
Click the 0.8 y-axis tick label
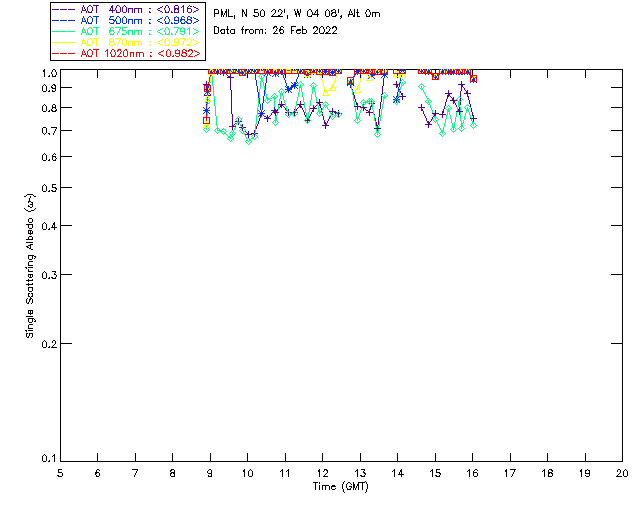49,108
